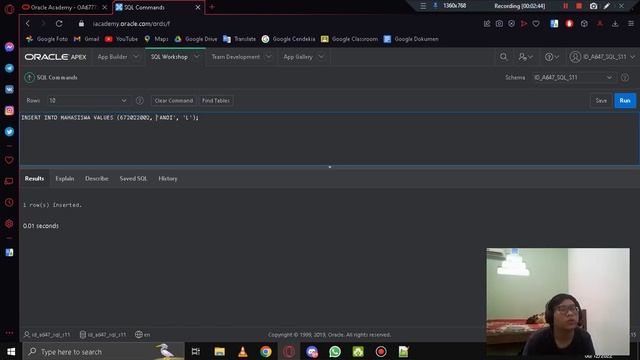This screenshot has height=360, width=640.
Task: Open VK in the Opera sidebar
Action: 9,89
